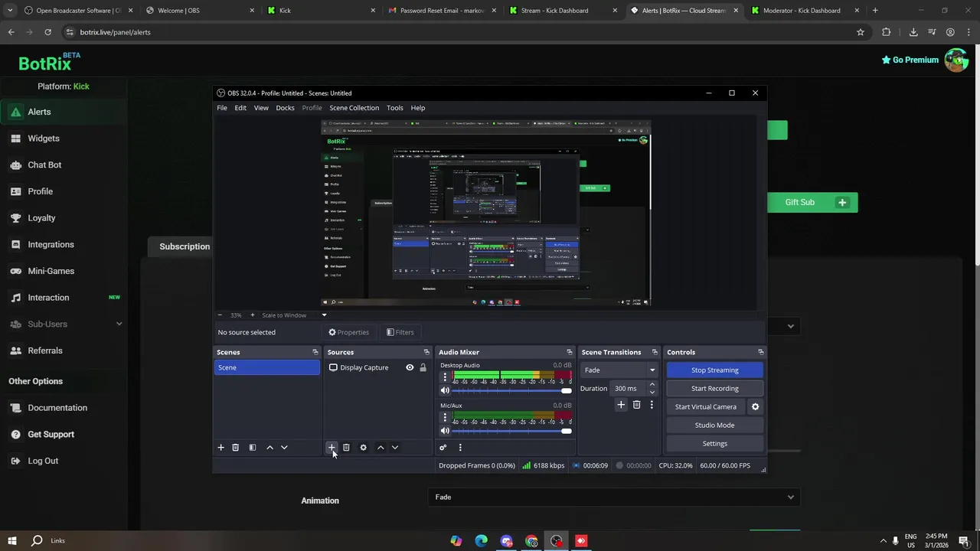Select Display Capture source row
The height and width of the screenshot is (551, 980).
377,367
